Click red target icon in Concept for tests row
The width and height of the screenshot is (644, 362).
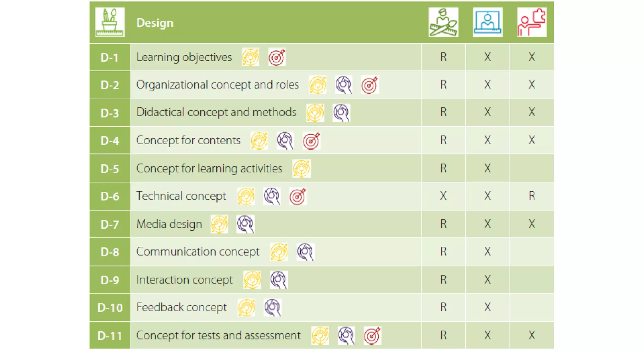pos(372,335)
